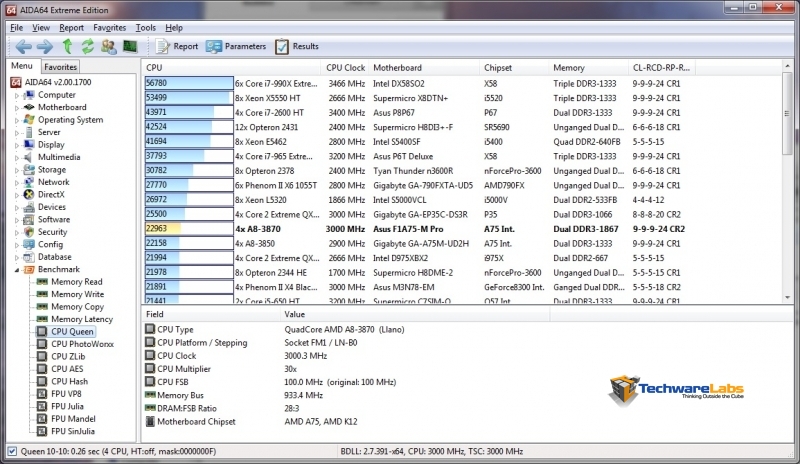Select the Server tree icon
Viewport: 800px width, 464px height.
click(x=29, y=132)
